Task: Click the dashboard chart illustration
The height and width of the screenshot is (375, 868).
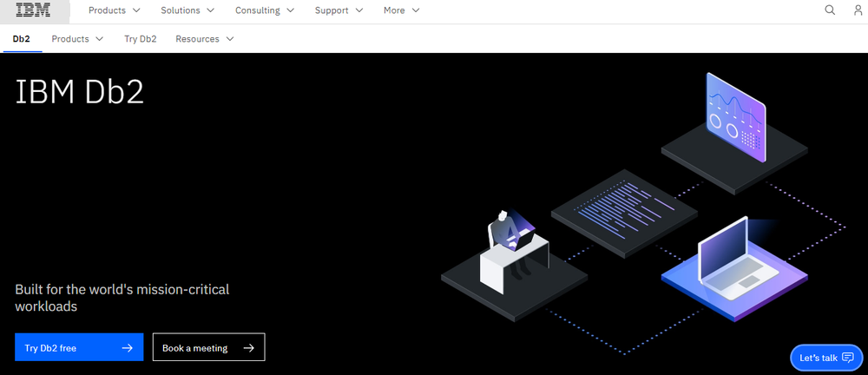Action: [x=736, y=117]
